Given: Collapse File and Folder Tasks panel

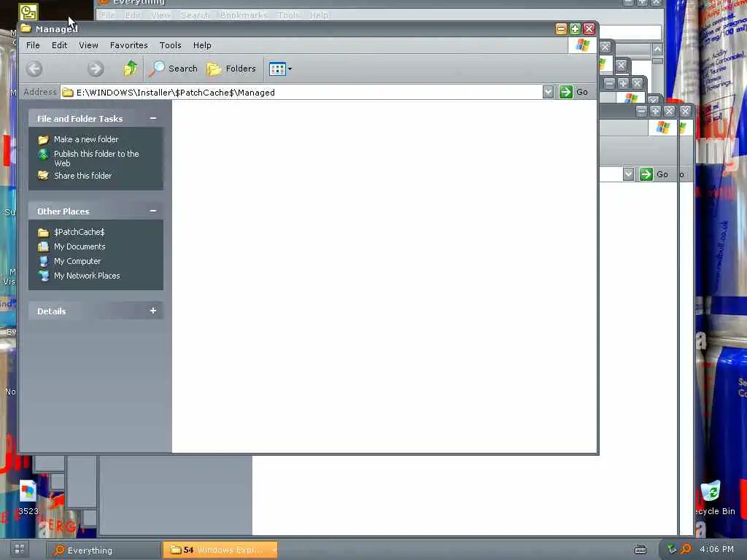Looking at the screenshot, I should point(153,118).
